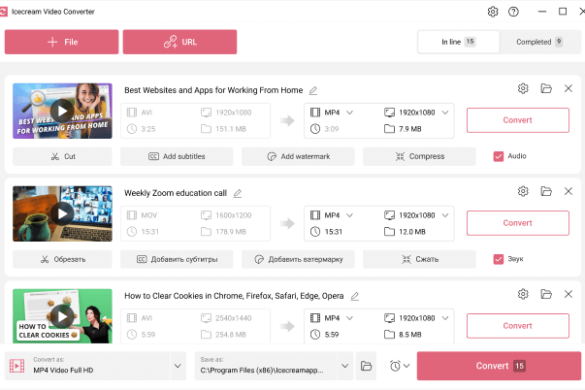Click the Cut button
This screenshot has height=390, width=585.
click(62, 156)
